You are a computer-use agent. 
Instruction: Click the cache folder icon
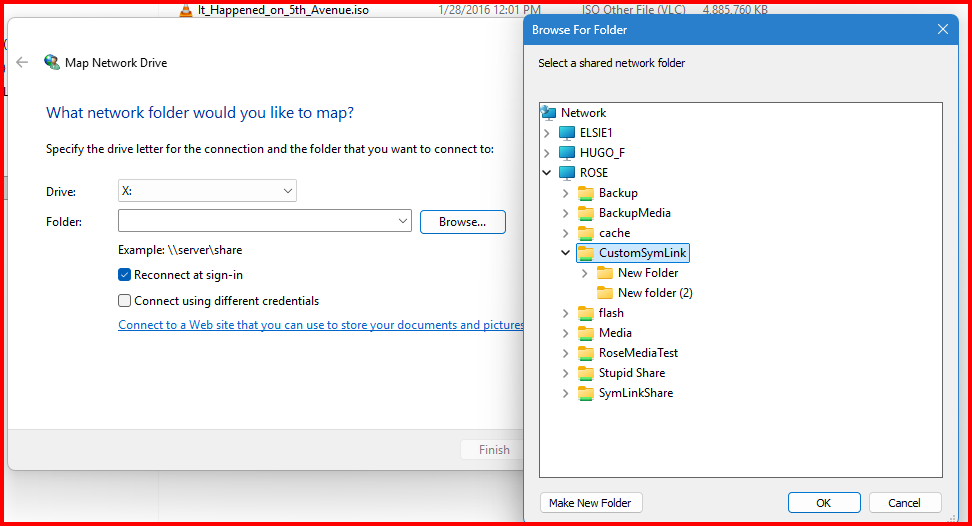pos(586,233)
